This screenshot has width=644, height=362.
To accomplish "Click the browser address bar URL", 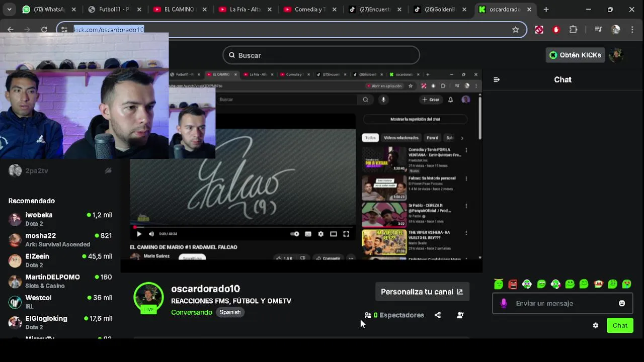I will point(109,30).
